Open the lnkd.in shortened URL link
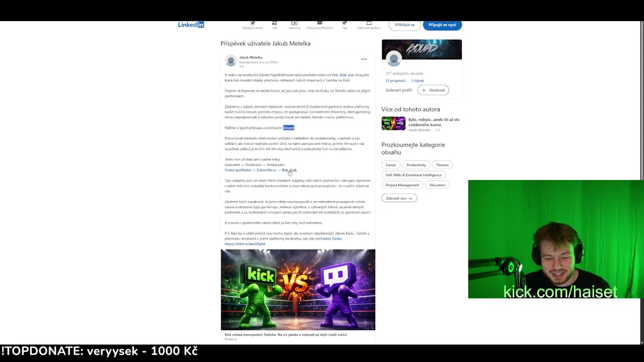 (x=245, y=244)
